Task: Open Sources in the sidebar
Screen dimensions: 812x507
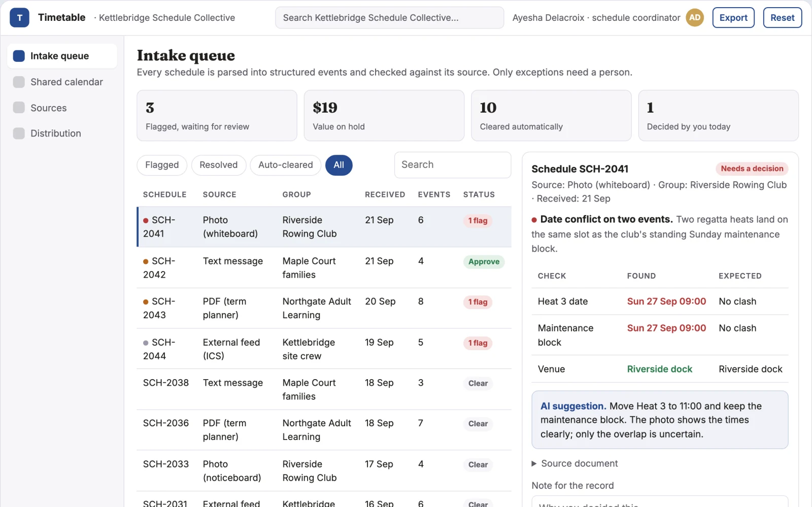Action: [x=62, y=108]
